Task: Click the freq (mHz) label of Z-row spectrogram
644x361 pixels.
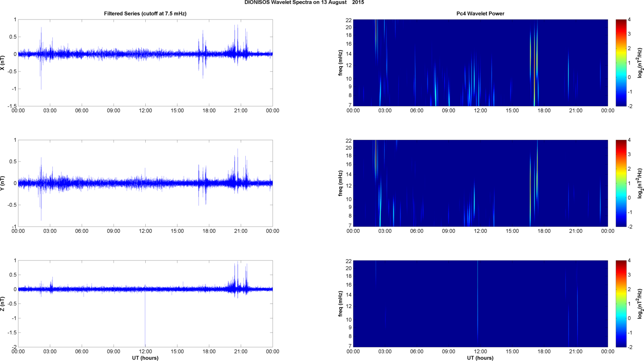Action: tap(340, 304)
